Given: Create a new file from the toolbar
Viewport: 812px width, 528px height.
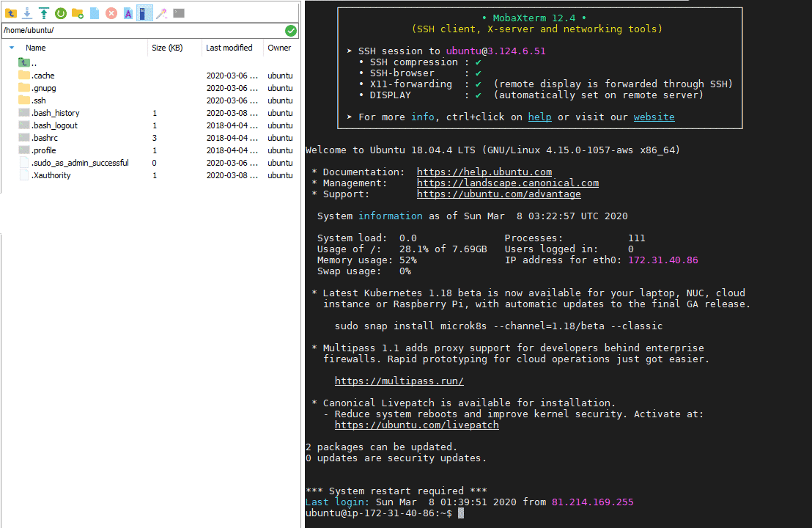Looking at the screenshot, I should 95,13.
